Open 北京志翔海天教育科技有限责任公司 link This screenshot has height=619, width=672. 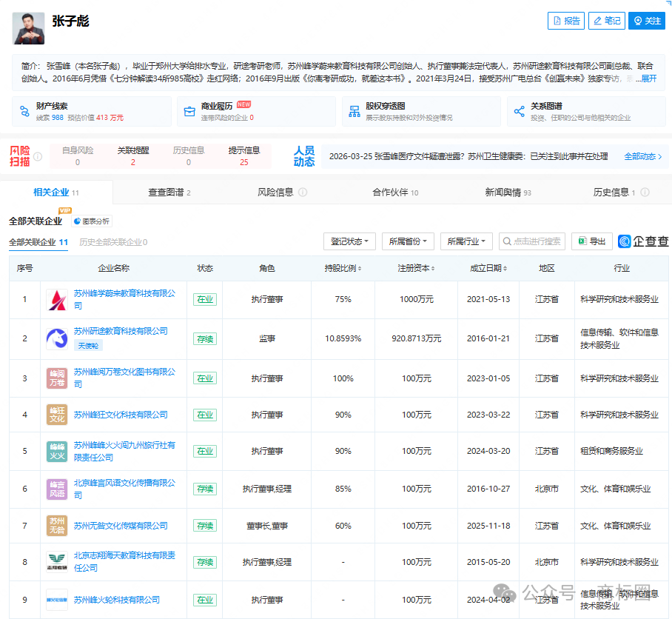pyautogui.click(x=124, y=561)
